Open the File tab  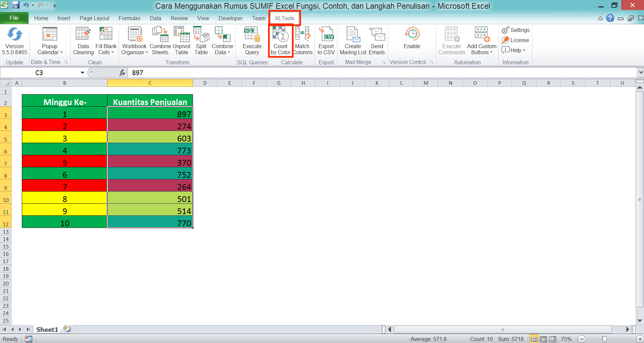(14, 18)
